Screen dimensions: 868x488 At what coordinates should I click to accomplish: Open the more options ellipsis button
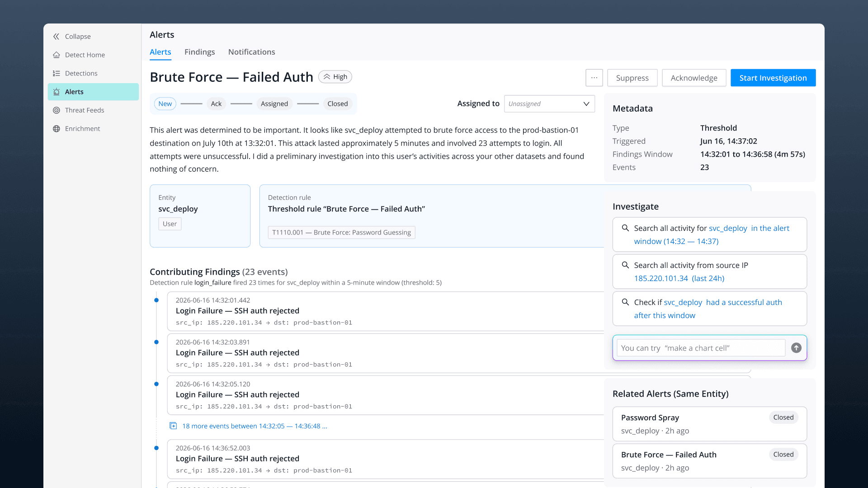coord(594,78)
